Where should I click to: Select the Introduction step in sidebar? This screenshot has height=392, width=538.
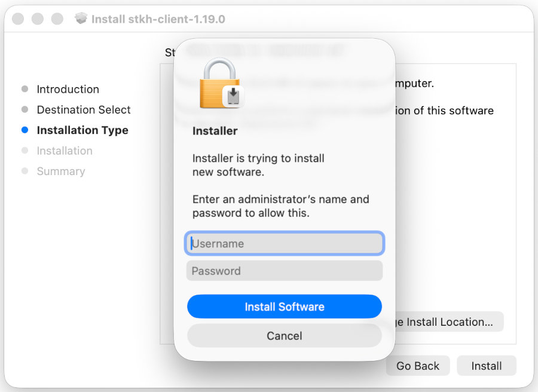(68, 89)
